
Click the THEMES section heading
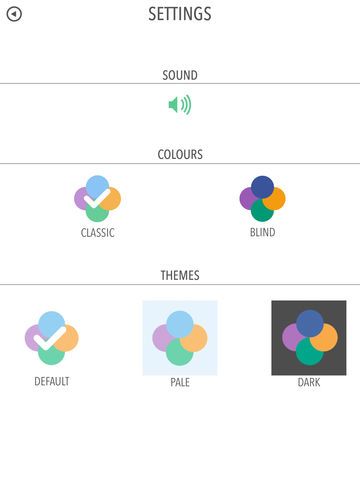(x=180, y=275)
